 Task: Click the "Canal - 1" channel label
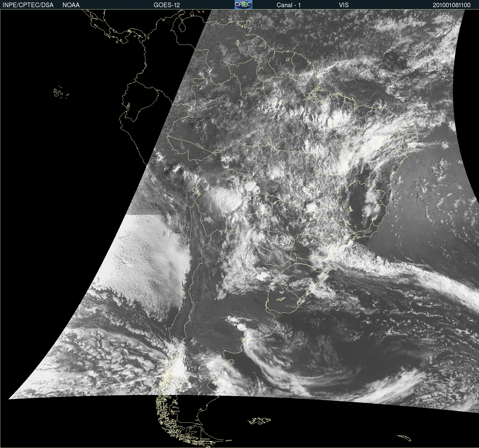[x=289, y=5]
